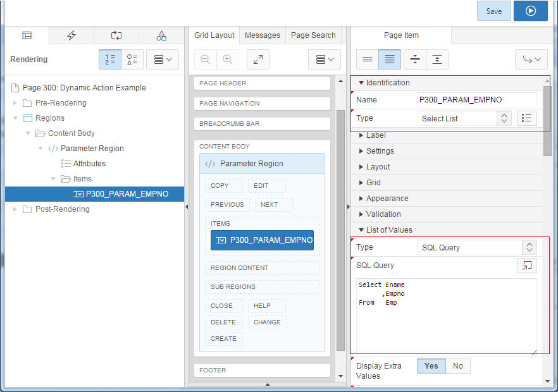
Task: Switch to the Messages tab
Action: click(263, 35)
